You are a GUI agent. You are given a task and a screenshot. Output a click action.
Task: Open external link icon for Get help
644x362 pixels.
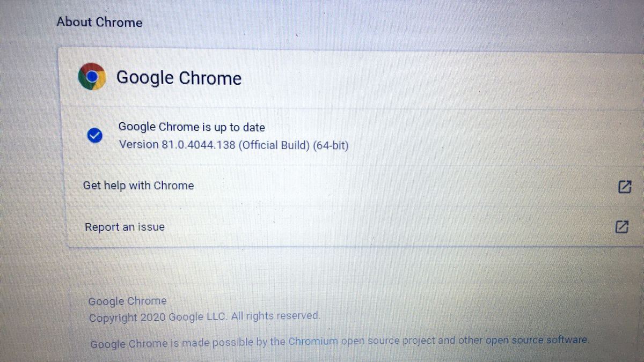[624, 186]
